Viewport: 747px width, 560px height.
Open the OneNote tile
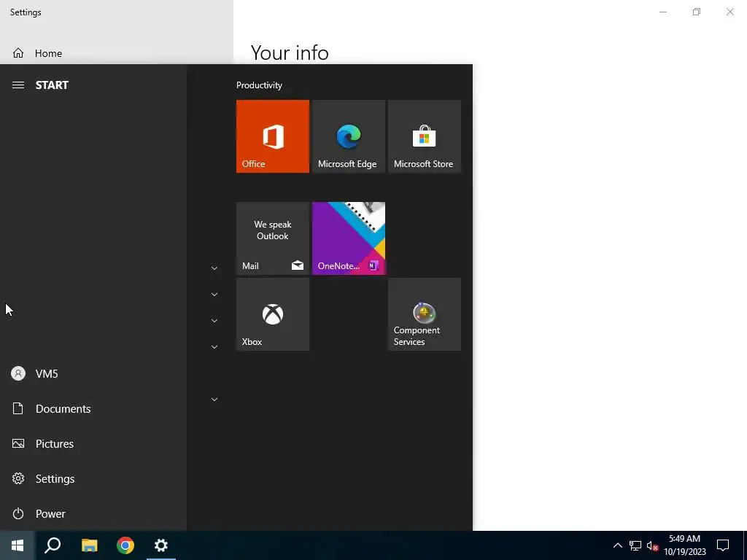(348, 238)
